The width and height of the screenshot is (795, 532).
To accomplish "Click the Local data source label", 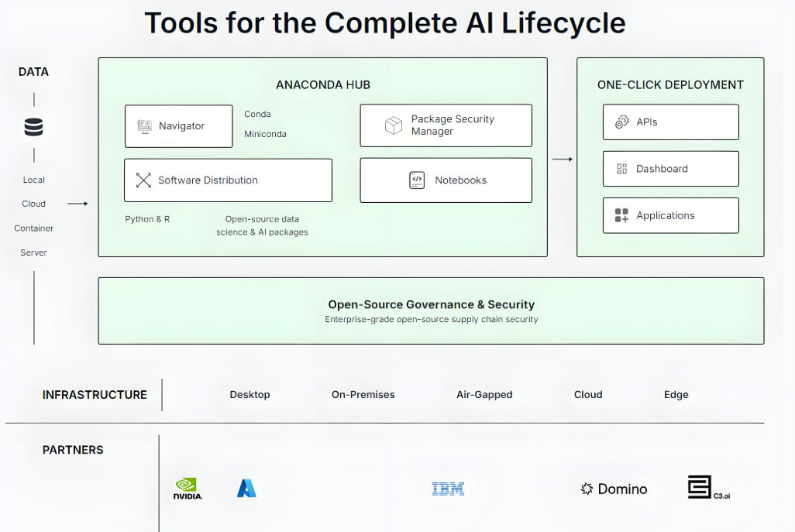I will 33,180.
